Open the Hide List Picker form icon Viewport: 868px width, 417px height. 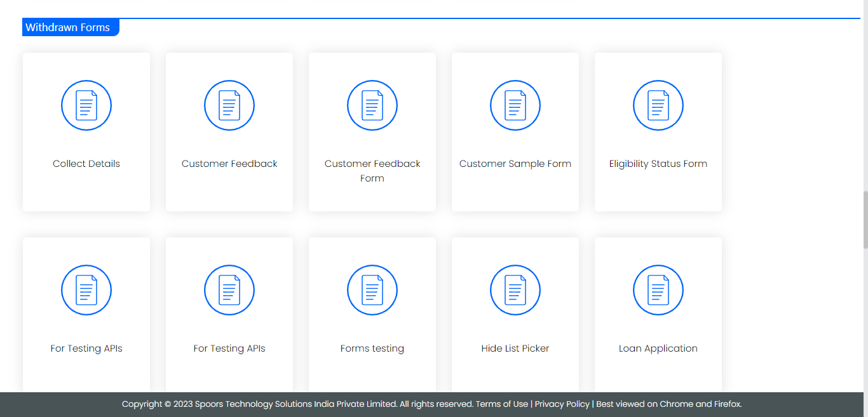point(515,290)
